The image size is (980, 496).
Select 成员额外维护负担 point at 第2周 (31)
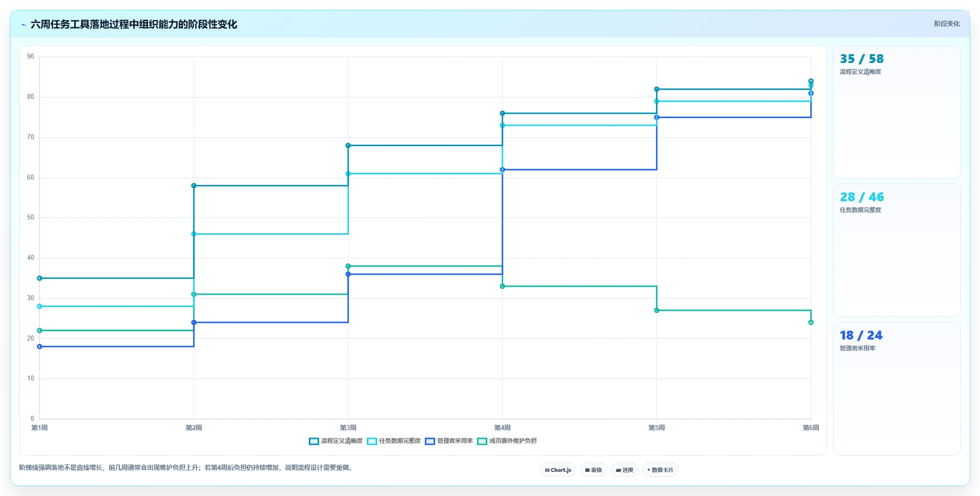point(194,294)
